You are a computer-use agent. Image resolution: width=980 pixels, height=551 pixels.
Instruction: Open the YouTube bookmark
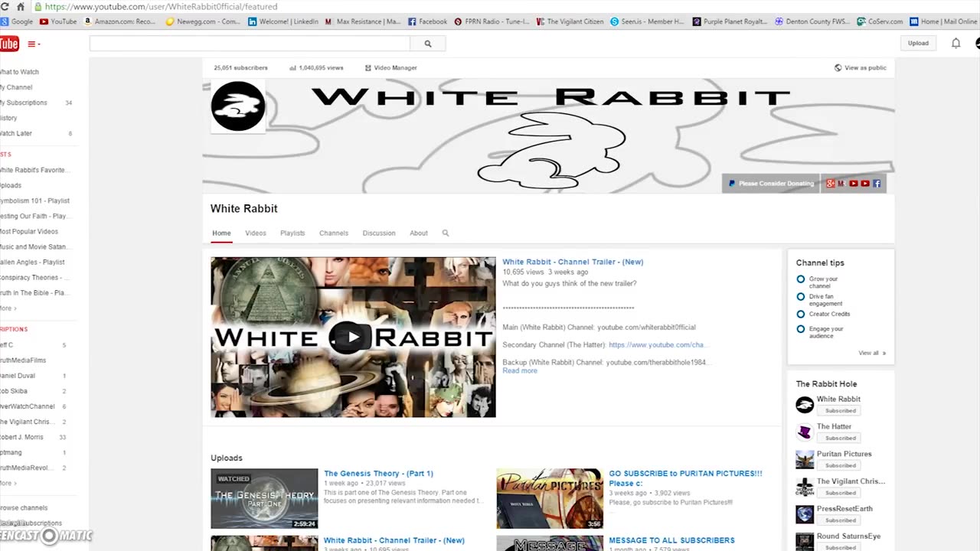(58, 21)
